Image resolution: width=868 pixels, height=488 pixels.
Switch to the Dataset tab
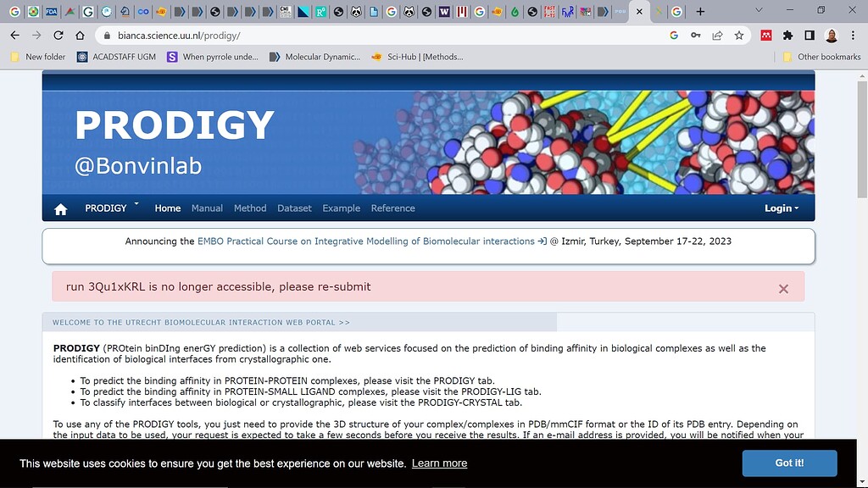[294, 208]
